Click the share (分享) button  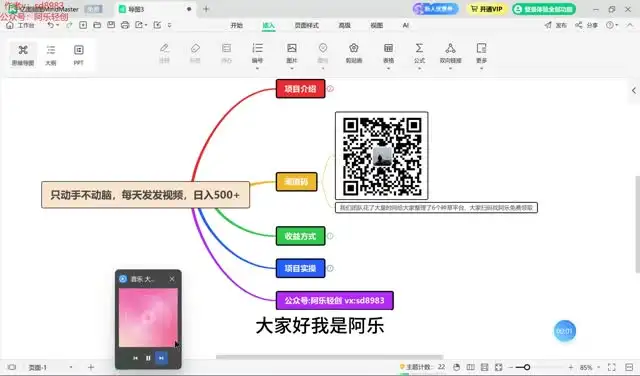click(587, 25)
